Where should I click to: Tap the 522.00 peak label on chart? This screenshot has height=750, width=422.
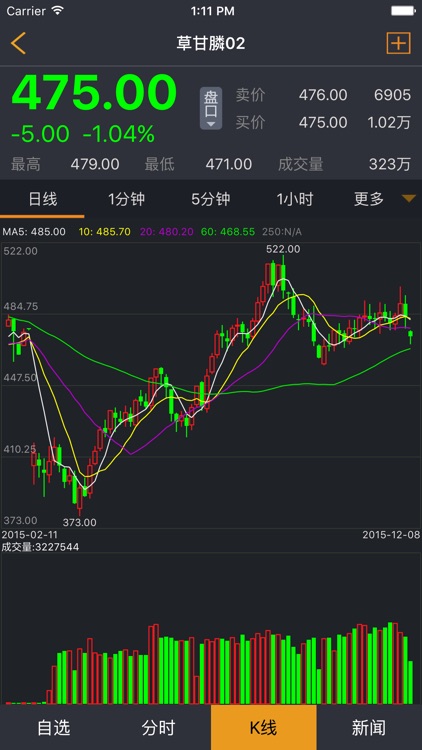click(x=283, y=249)
